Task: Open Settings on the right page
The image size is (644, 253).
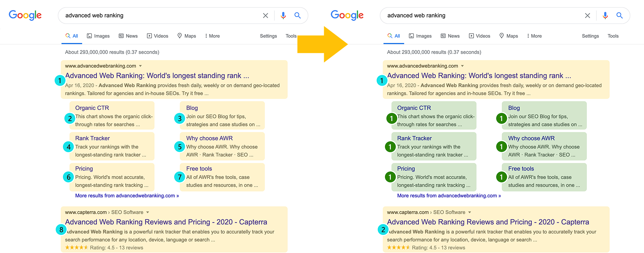Action: pos(590,36)
